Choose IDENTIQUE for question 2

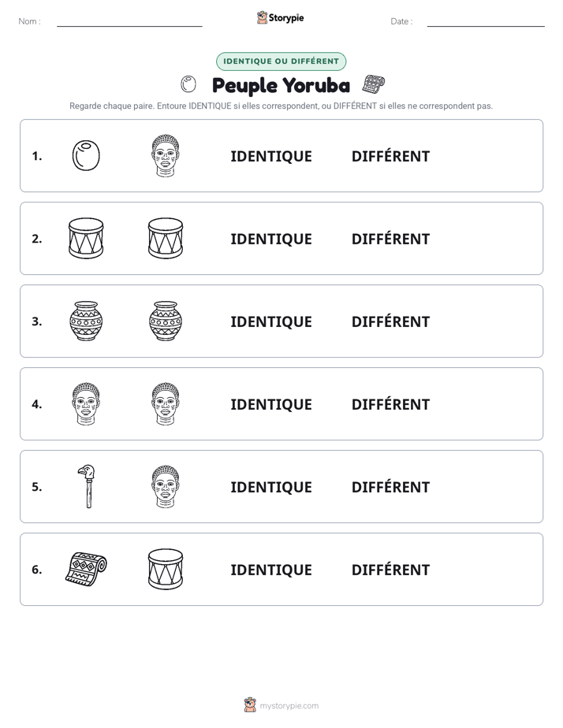[271, 239]
